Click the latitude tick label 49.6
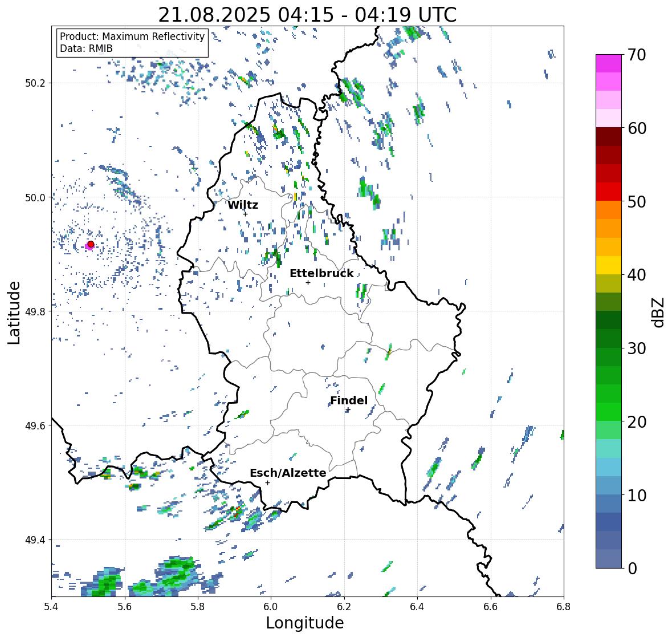 pyautogui.click(x=35, y=425)
